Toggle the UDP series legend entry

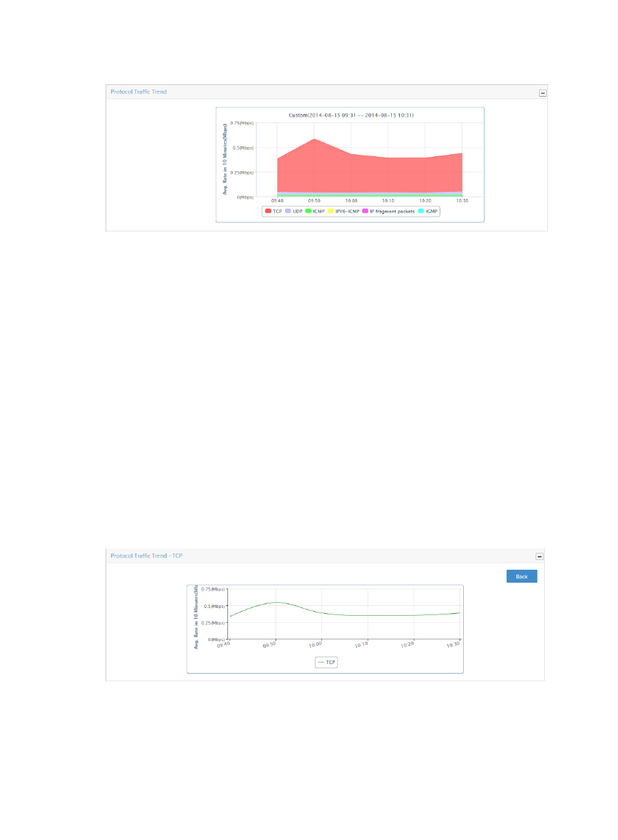[x=294, y=211]
